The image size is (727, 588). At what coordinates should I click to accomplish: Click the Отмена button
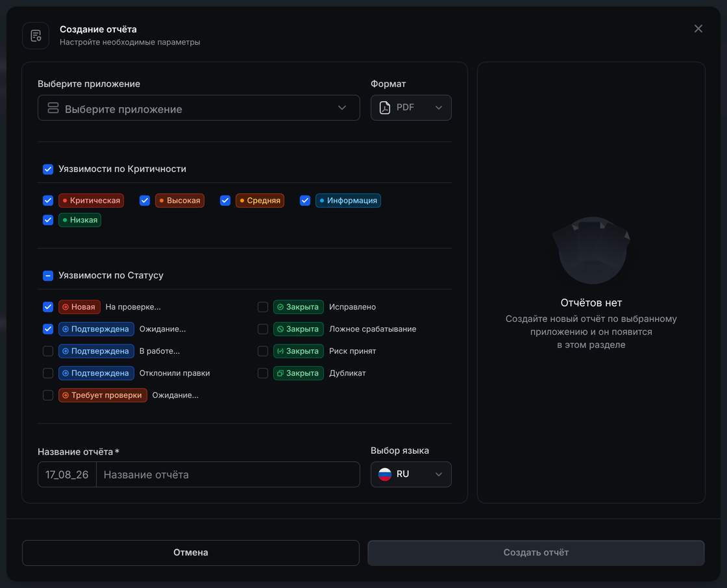point(191,553)
